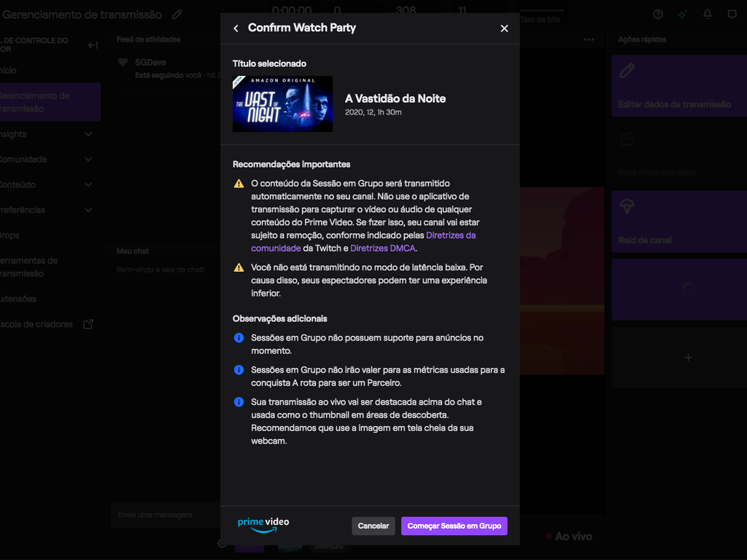Click info icon beside Parceiro metrics notice

(239, 370)
